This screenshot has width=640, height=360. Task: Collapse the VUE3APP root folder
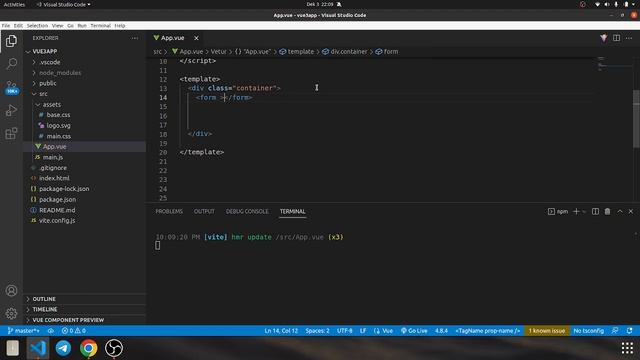pyautogui.click(x=85, y=51)
